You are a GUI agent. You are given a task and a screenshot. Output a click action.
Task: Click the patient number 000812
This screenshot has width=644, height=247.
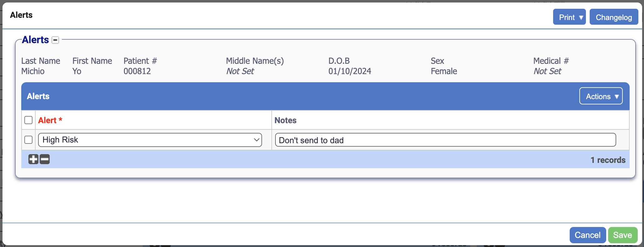(x=137, y=71)
